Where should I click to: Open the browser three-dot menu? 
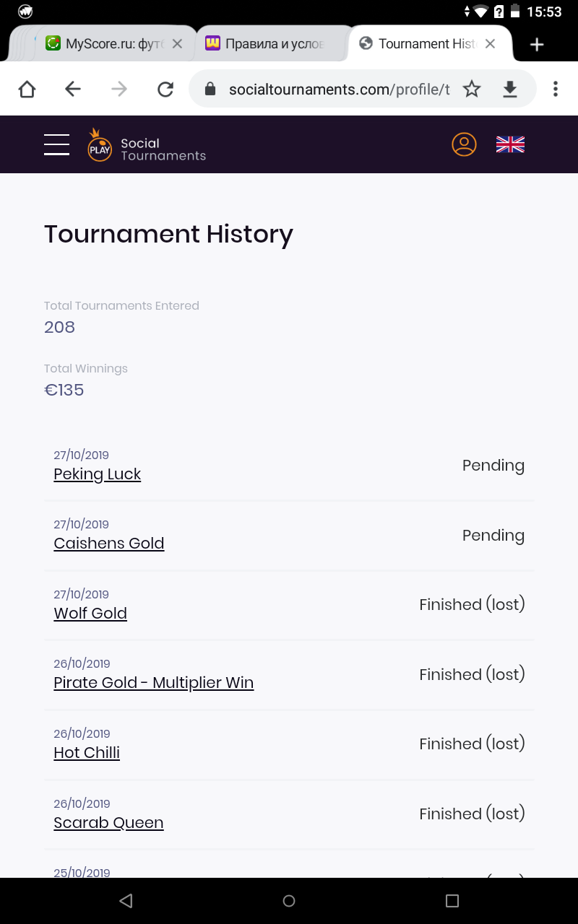pyautogui.click(x=555, y=89)
